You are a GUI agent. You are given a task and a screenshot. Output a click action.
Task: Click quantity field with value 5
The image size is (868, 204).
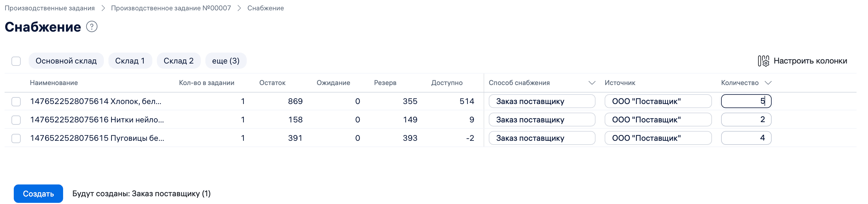pos(746,101)
